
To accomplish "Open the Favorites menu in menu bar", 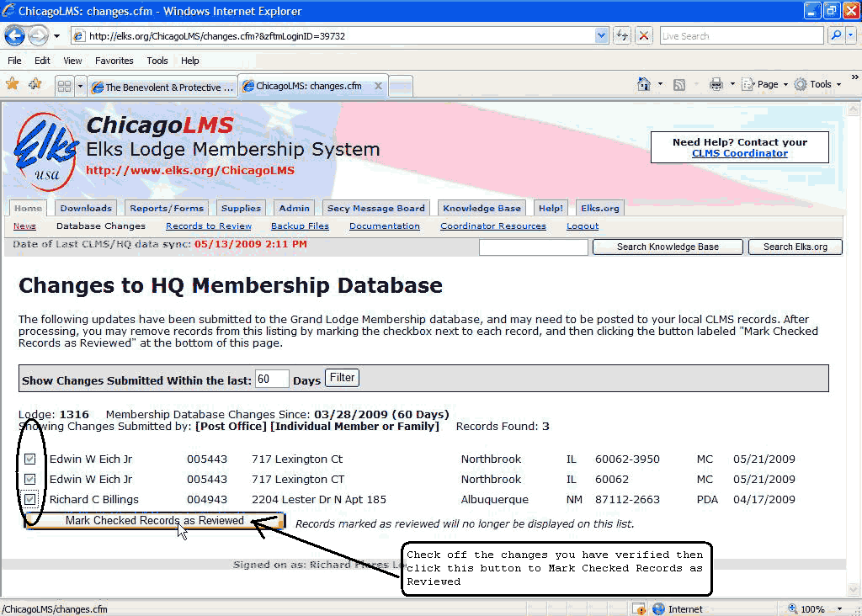I will click(114, 61).
